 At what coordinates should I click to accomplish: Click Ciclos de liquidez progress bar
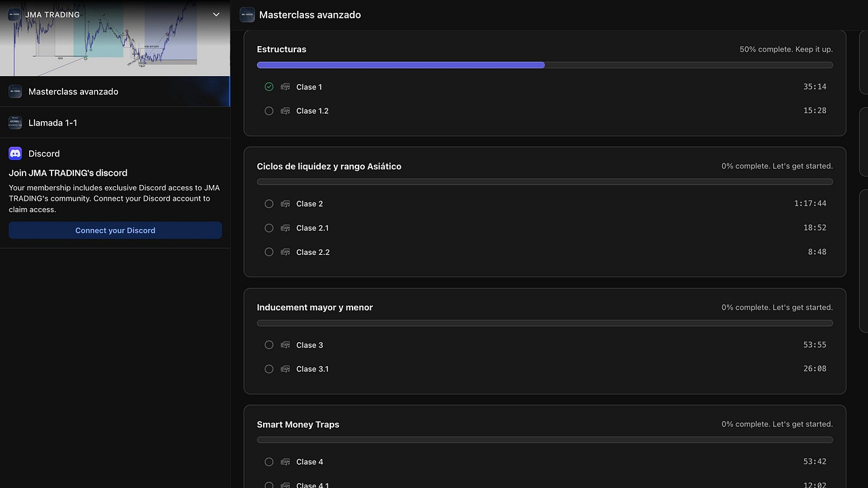coord(545,182)
